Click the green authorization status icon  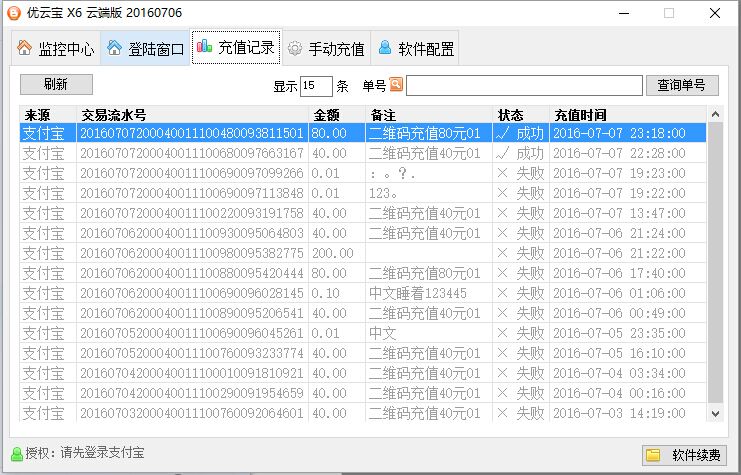[16, 454]
